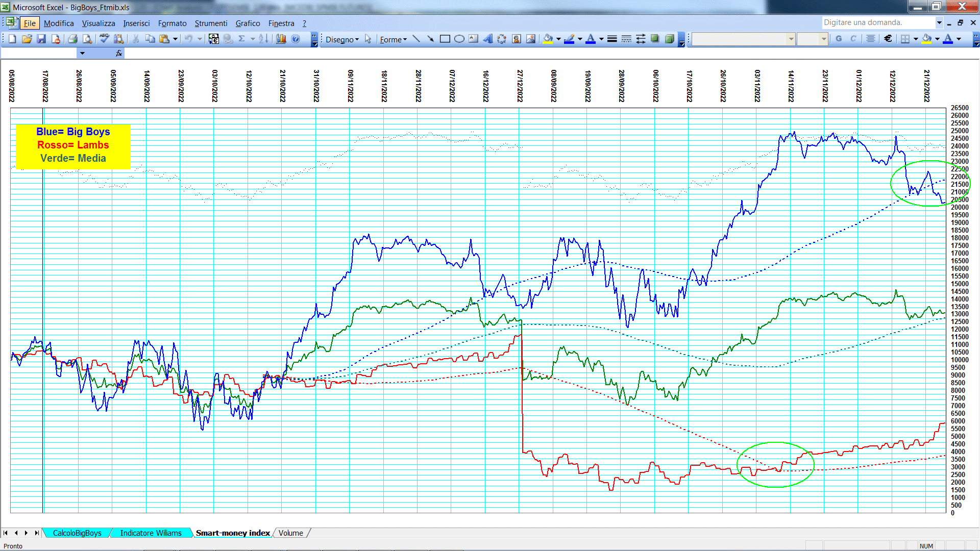Viewport: 980px width, 551px height.
Task: Choose the Dash Style icon
Action: 626,39
